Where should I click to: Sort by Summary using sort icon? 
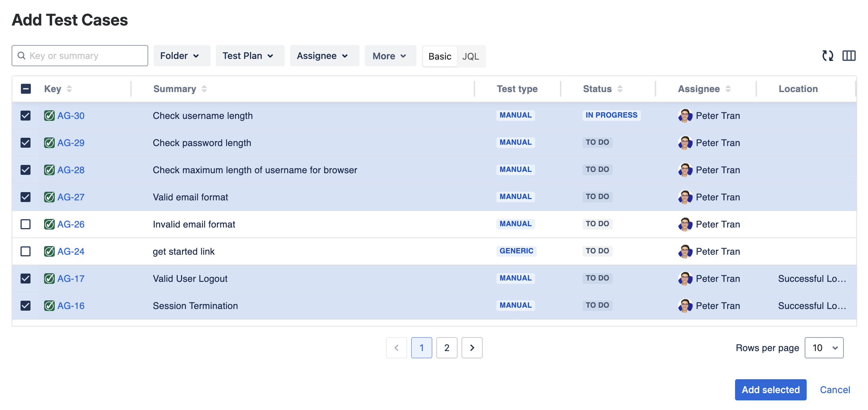pyautogui.click(x=204, y=89)
